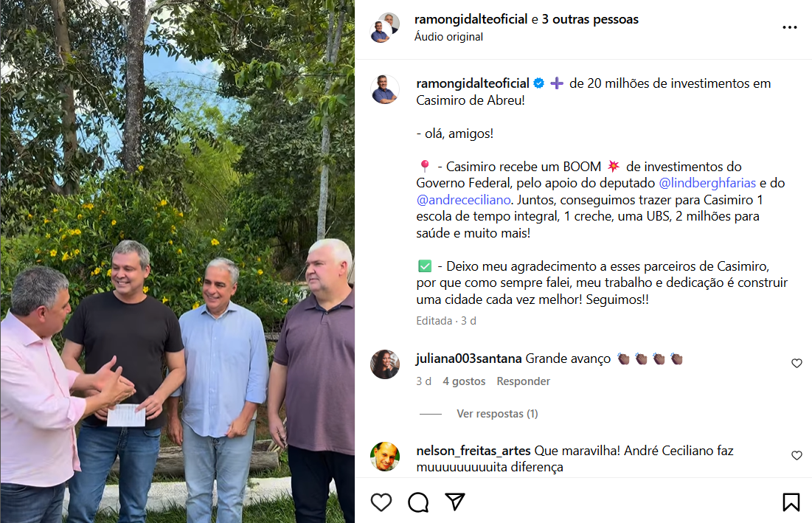The height and width of the screenshot is (523, 812).
Task: Open the @lindberghfarias mention link
Action: [707, 183]
